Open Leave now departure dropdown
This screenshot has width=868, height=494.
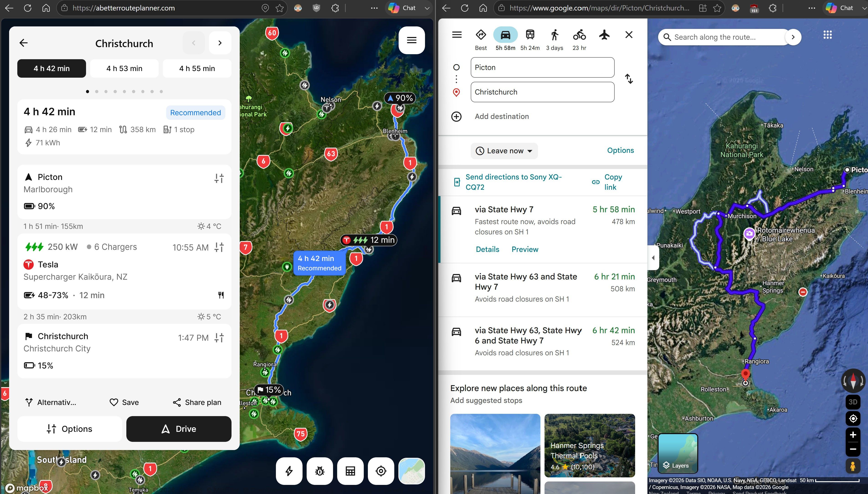point(504,151)
